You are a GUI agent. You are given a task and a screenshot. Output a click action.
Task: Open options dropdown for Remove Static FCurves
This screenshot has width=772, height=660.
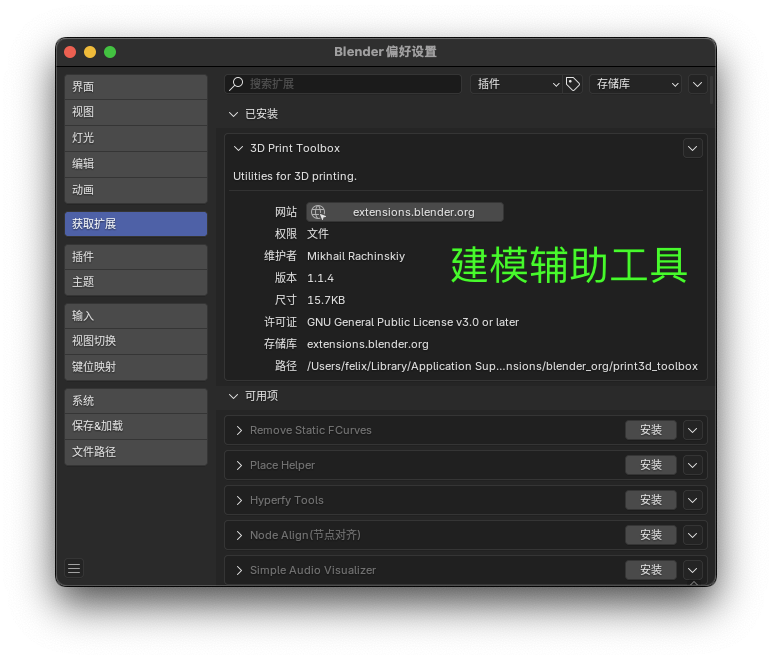[x=692, y=430]
